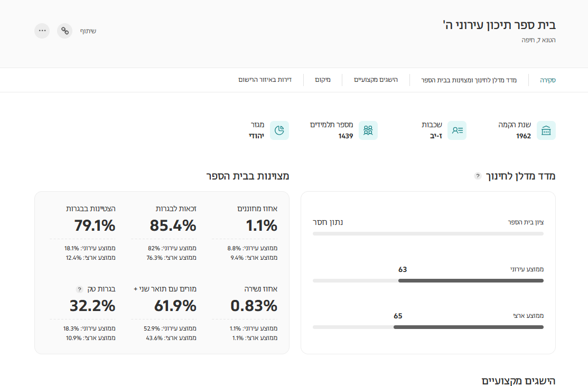Viewport: 588px width, 386px height.
Task: Switch to the סקירה tab
Action: pos(547,80)
